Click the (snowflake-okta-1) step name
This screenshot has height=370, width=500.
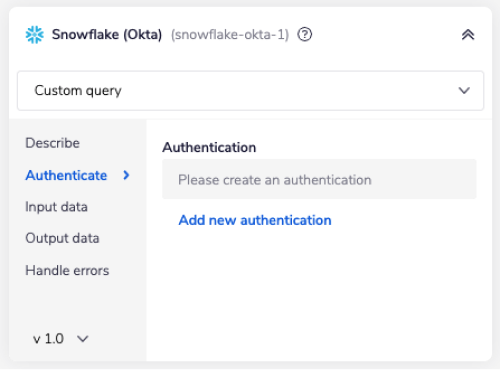[x=230, y=35]
